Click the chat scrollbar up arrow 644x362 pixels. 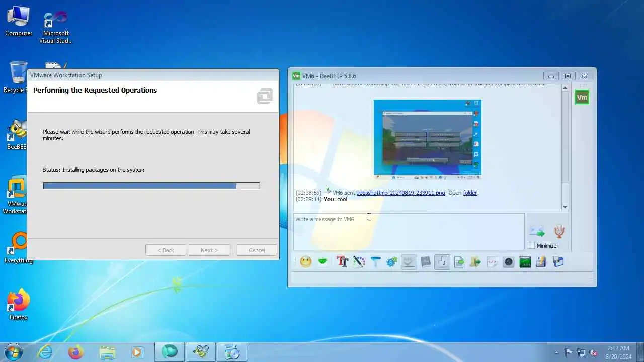pos(565,88)
